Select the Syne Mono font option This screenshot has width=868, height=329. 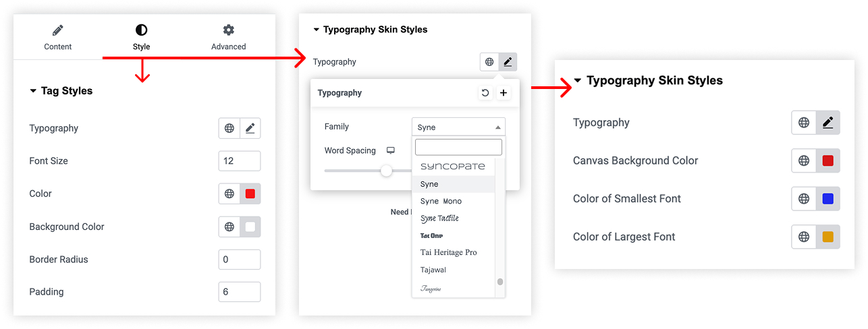(x=441, y=201)
